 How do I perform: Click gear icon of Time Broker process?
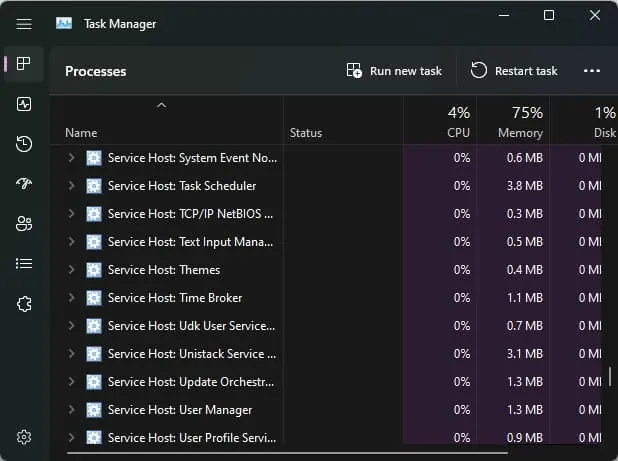pos(94,298)
